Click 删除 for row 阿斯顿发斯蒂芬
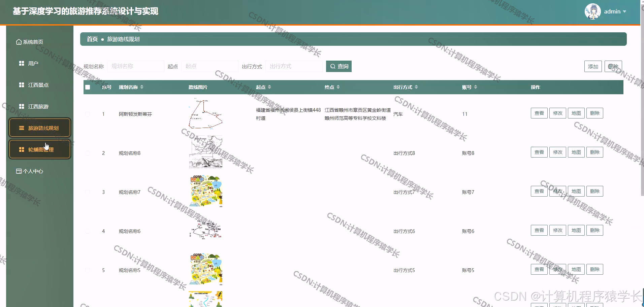Viewport: 644px width, 307px height. coord(595,113)
